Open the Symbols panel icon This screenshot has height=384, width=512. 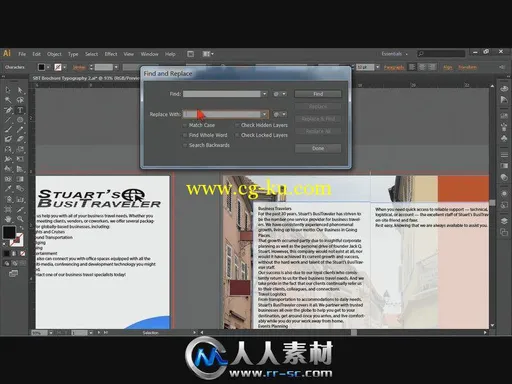pos(504,138)
